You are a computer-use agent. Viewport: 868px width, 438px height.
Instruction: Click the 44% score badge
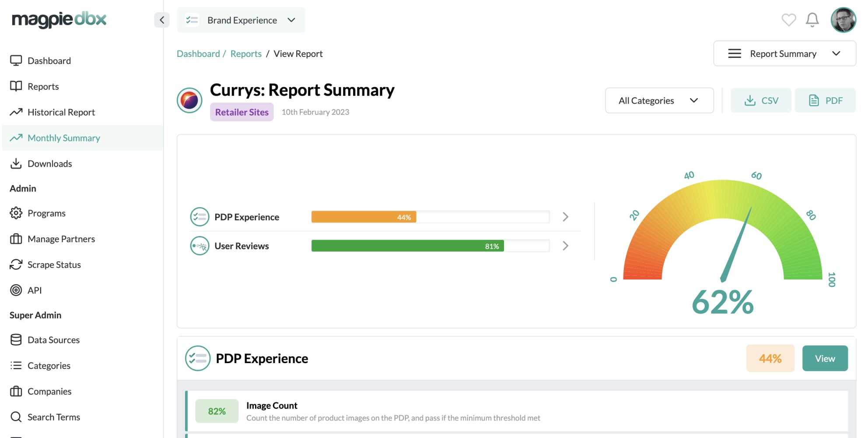(x=770, y=358)
